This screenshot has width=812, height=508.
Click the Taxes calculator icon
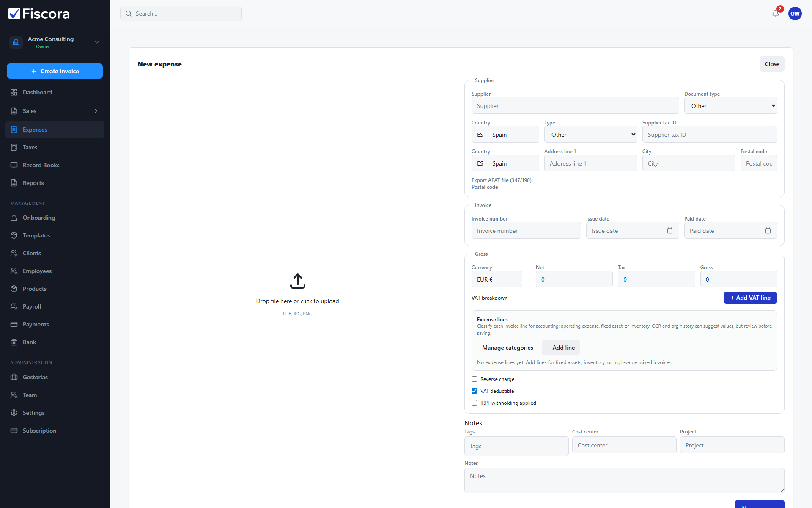click(x=14, y=147)
